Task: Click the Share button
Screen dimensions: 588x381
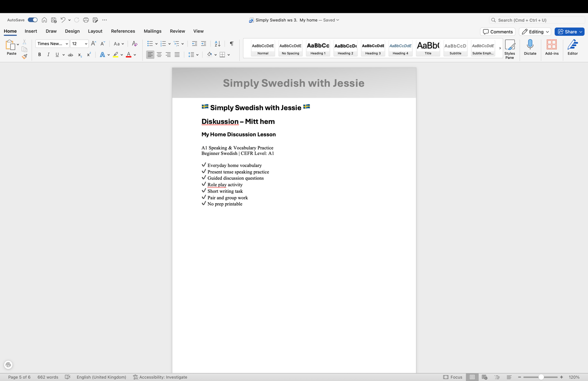Action: click(x=570, y=32)
